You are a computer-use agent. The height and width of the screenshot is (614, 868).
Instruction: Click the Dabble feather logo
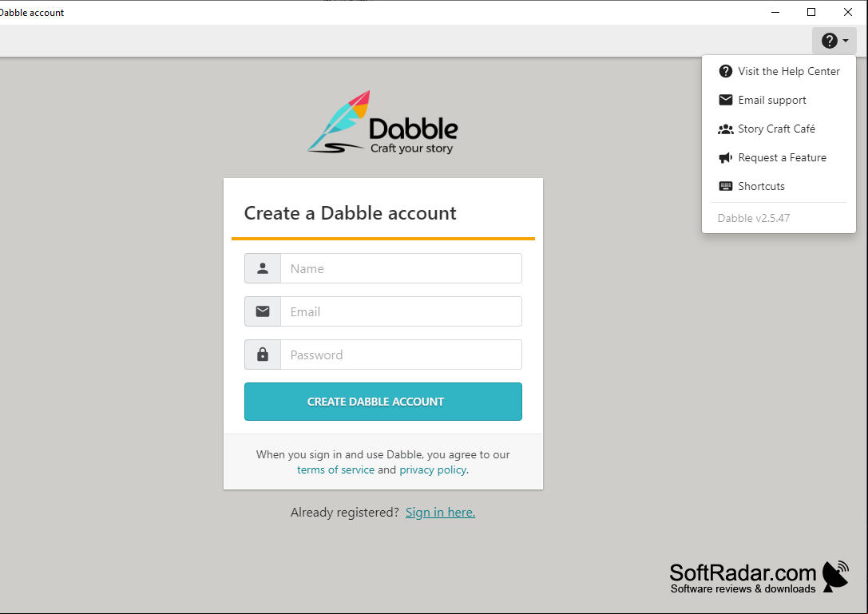tap(382, 122)
